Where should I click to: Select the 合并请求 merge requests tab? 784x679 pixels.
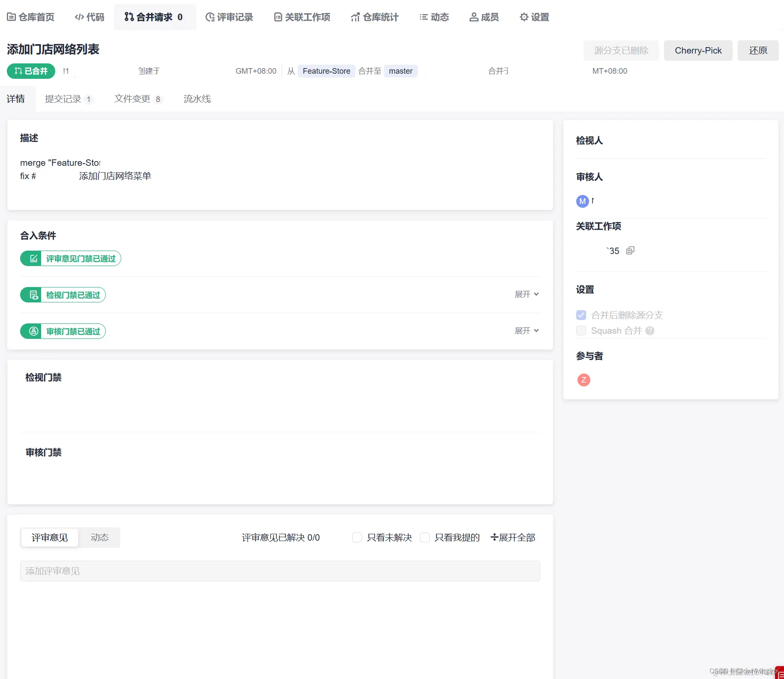(154, 17)
